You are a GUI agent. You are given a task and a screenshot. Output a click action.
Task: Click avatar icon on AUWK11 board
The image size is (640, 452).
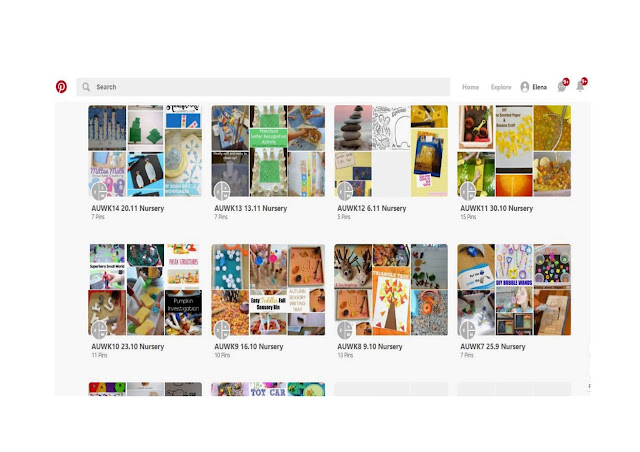click(x=468, y=191)
